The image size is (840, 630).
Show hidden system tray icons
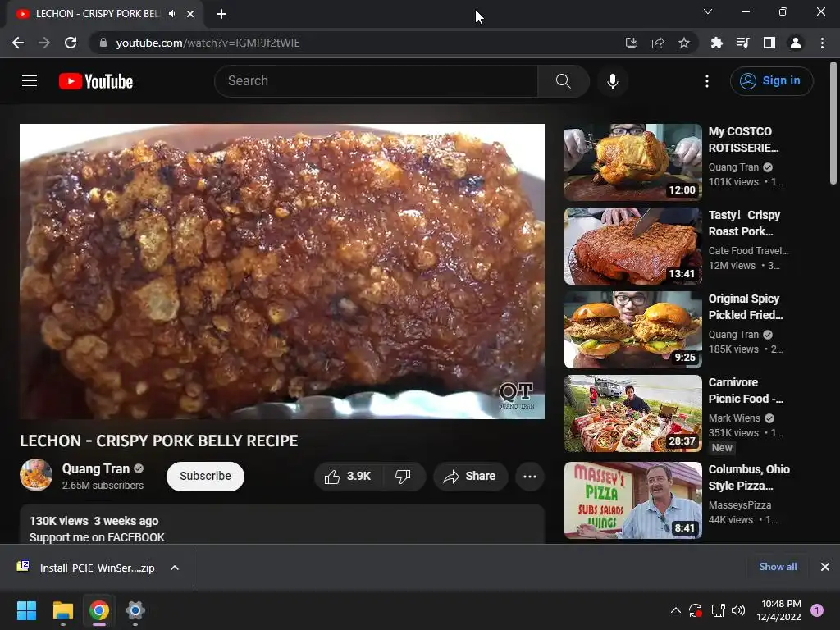(676, 610)
